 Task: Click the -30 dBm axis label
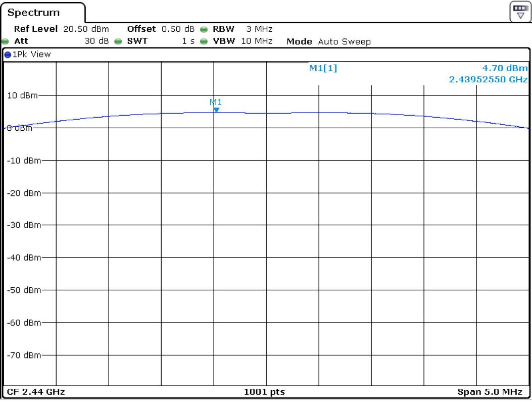pyautogui.click(x=24, y=225)
